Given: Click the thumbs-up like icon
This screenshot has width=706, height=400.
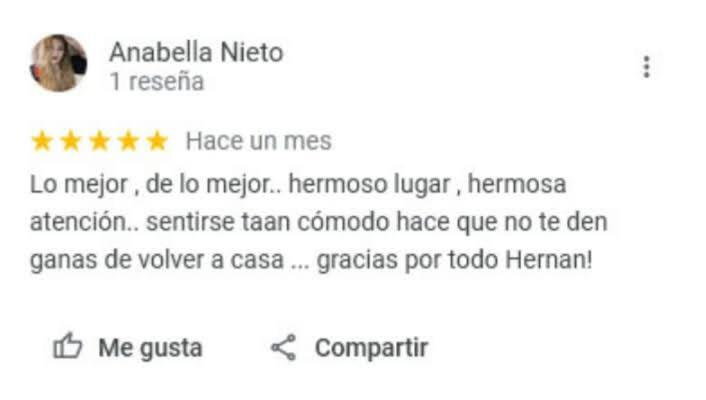Looking at the screenshot, I should click(68, 346).
